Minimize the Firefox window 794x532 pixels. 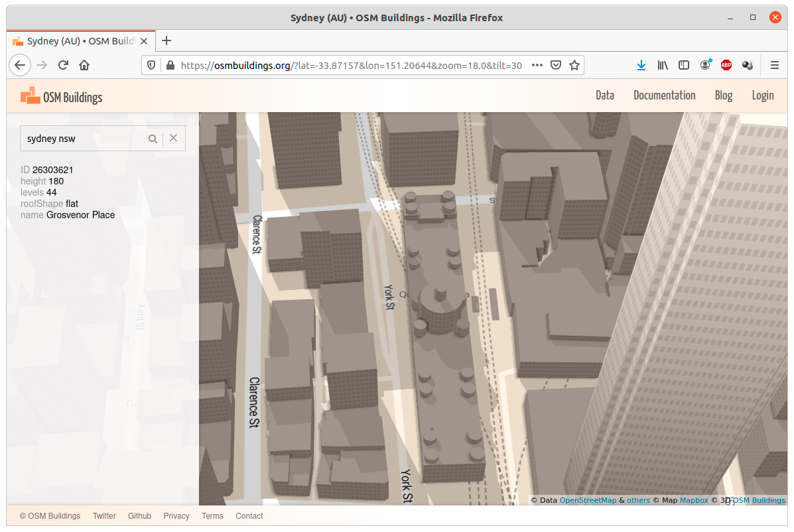click(x=730, y=18)
